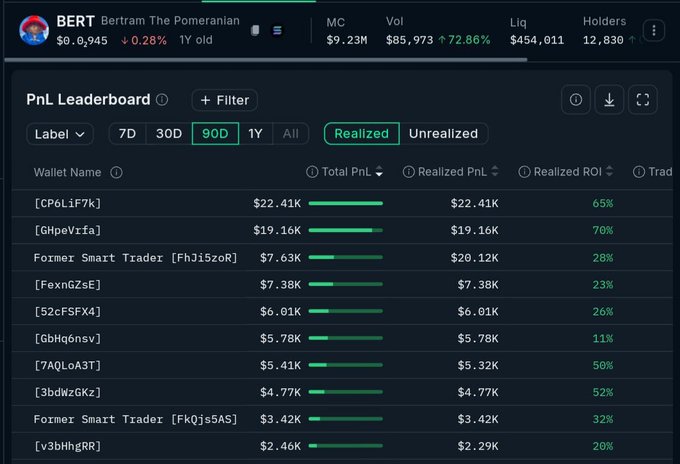Click the 11% ROI value
Image resolution: width=680 pixels, height=464 pixels.
(603, 339)
